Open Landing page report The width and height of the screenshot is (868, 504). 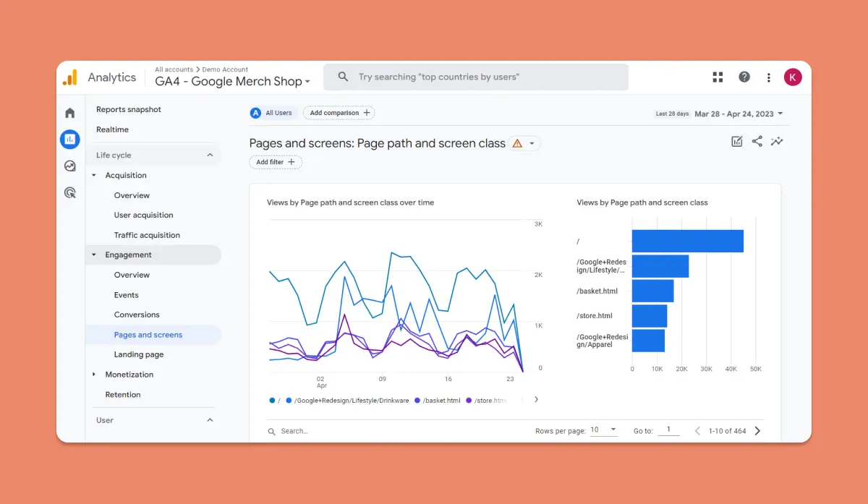tap(139, 354)
